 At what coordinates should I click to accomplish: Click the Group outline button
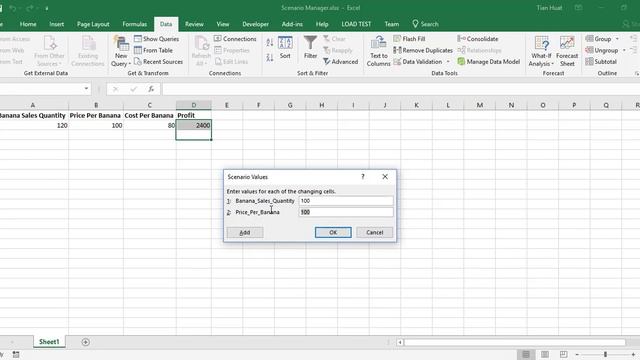pos(598,39)
